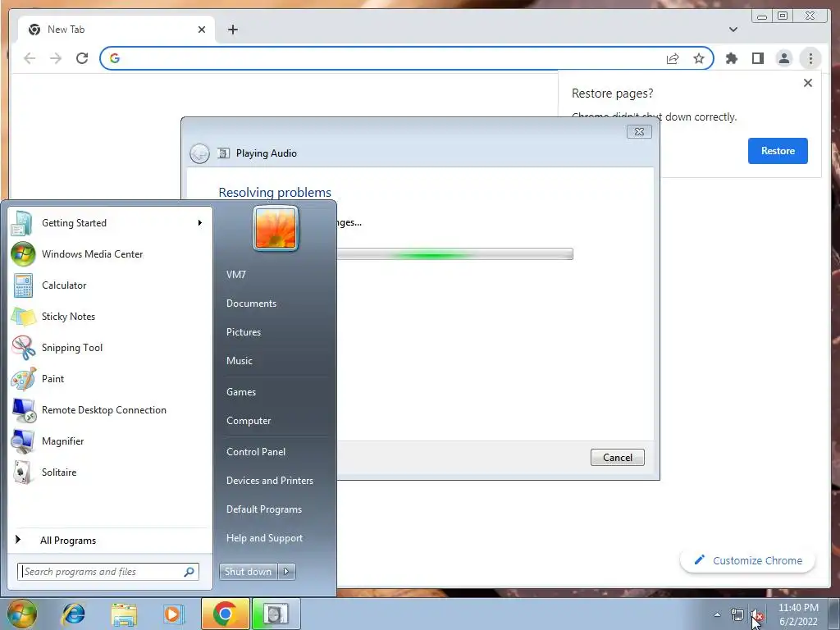This screenshot has width=840, height=630.
Task: Click the Solitaire cards icon
Action: click(x=23, y=472)
